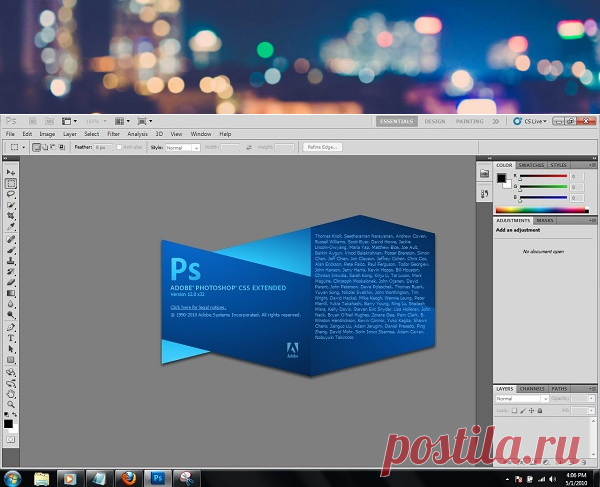Select the 3D Camera Rotate tool
The width and height of the screenshot is (600, 487).
[x=11, y=383]
